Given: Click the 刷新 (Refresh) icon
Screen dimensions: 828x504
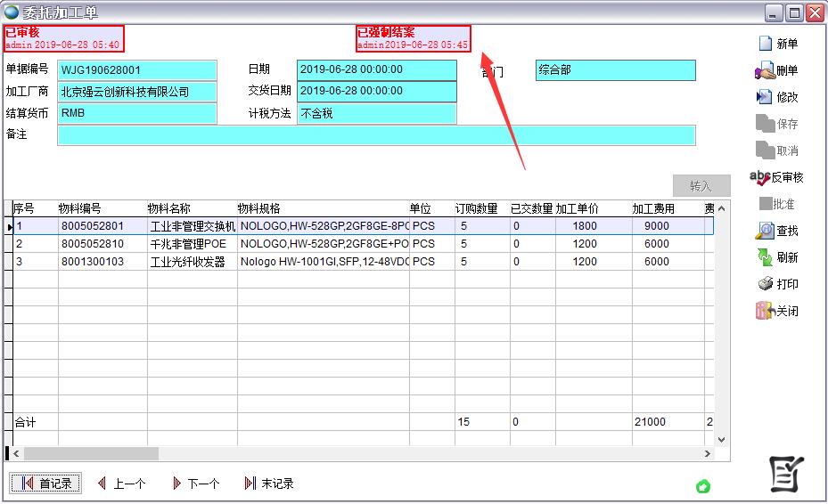Looking at the screenshot, I should pyautogui.click(x=765, y=257).
